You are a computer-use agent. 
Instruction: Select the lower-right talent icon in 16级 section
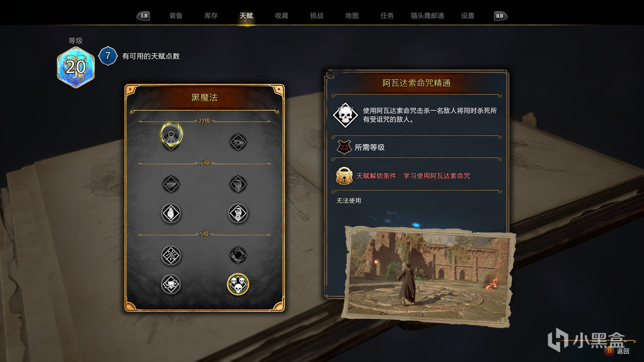[238, 213]
